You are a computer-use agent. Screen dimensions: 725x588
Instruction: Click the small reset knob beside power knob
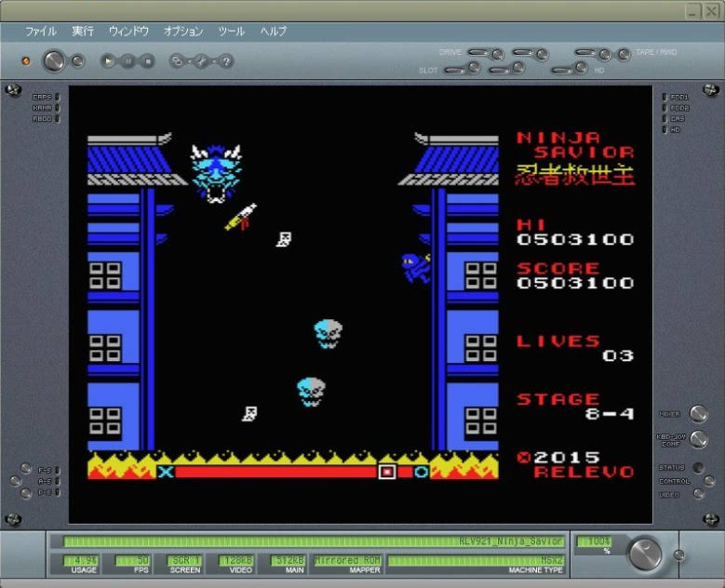tap(78, 60)
